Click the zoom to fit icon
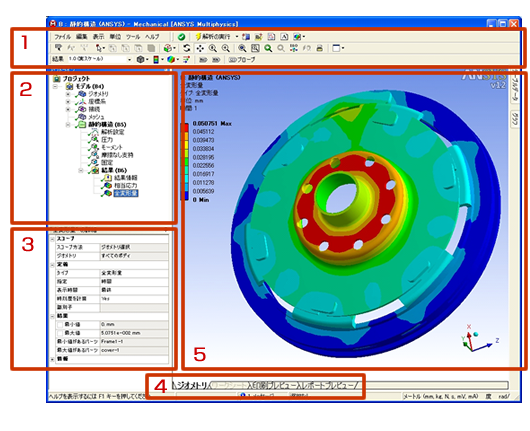The width and height of the screenshot is (530, 431). (x=242, y=48)
